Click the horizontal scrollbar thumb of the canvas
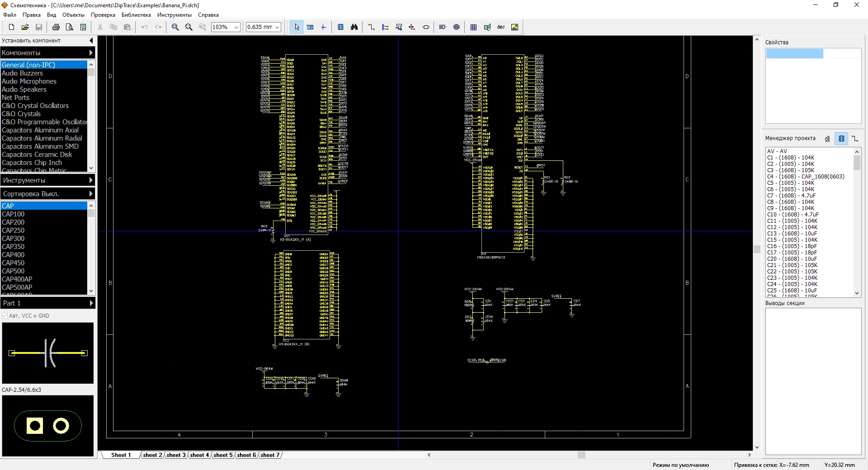This screenshot has width=868, height=470. tap(581, 455)
